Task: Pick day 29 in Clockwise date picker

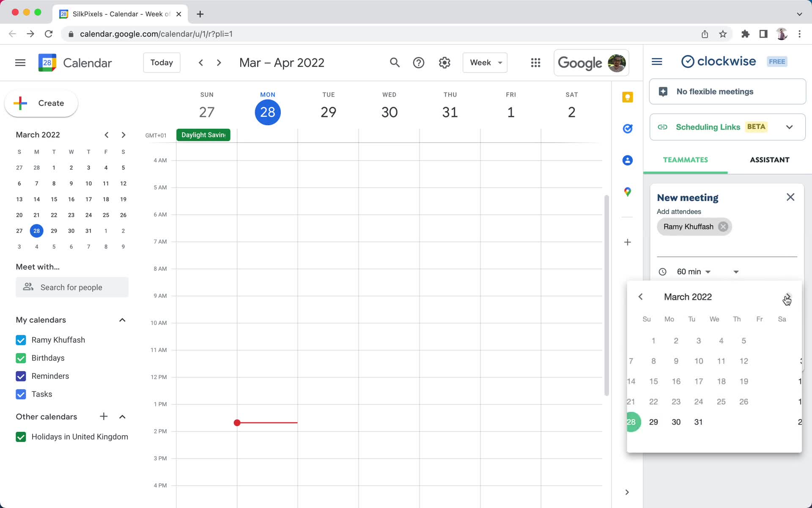Action: point(653,422)
